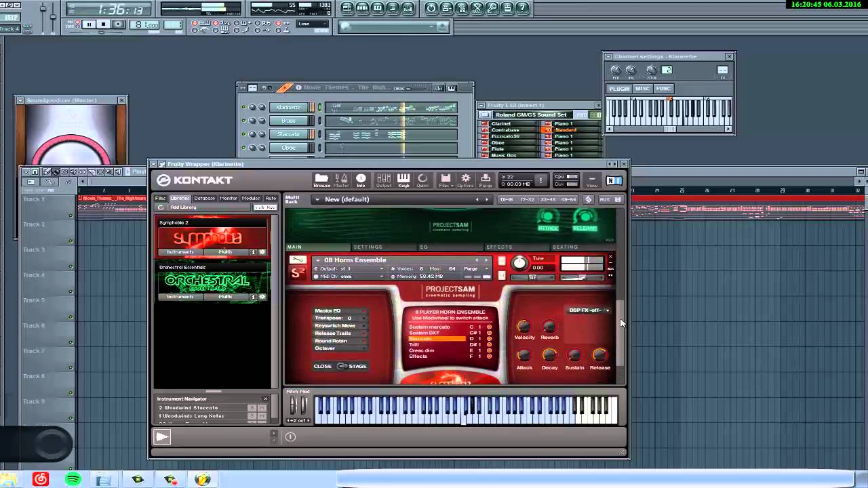Image resolution: width=868 pixels, height=488 pixels.
Task: Click the audio preview play icon at bottom
Action: click(162, 437)
